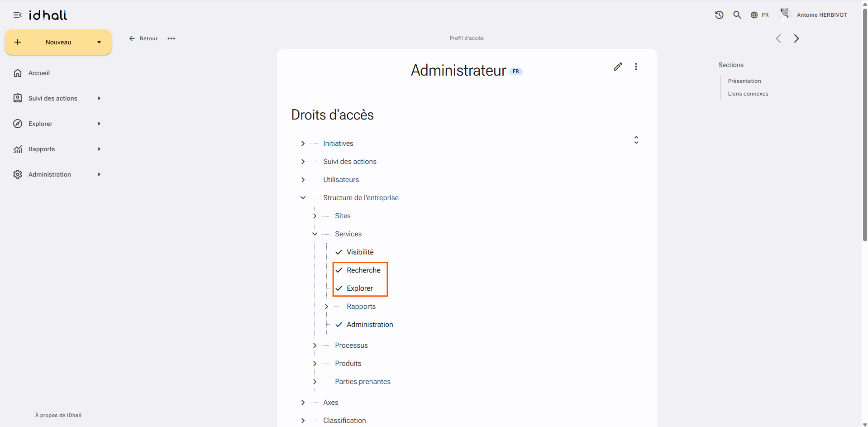Open the Administrateur card's vertical dots menu
Viewport: 868px width, 427px height.
(636, 67)
